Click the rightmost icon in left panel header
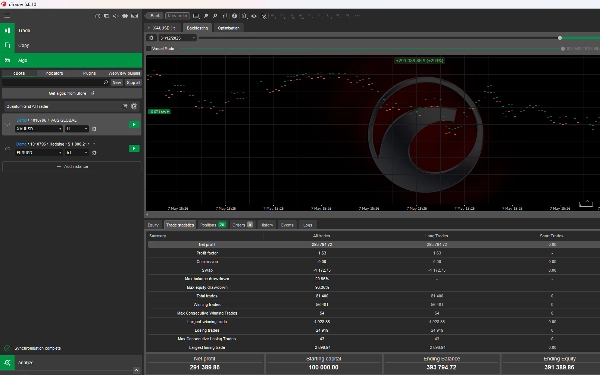600x375 pixels. [134, 16]
